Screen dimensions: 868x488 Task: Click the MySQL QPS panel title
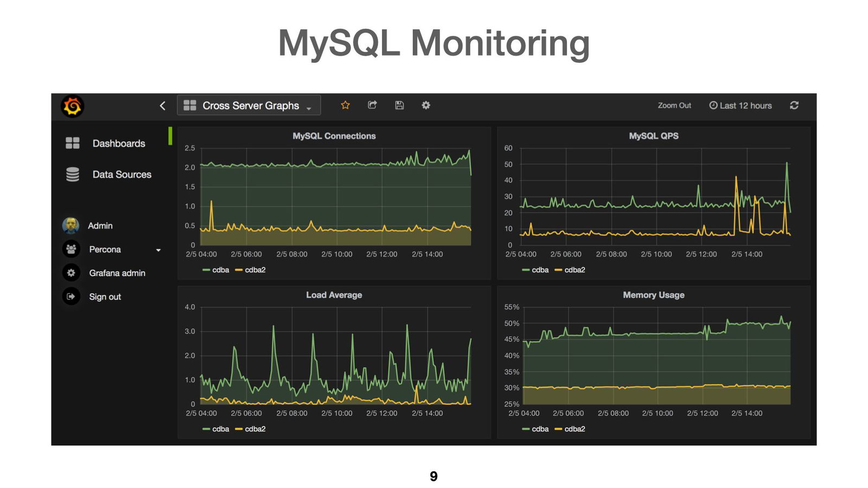click(x=653, y=136)
